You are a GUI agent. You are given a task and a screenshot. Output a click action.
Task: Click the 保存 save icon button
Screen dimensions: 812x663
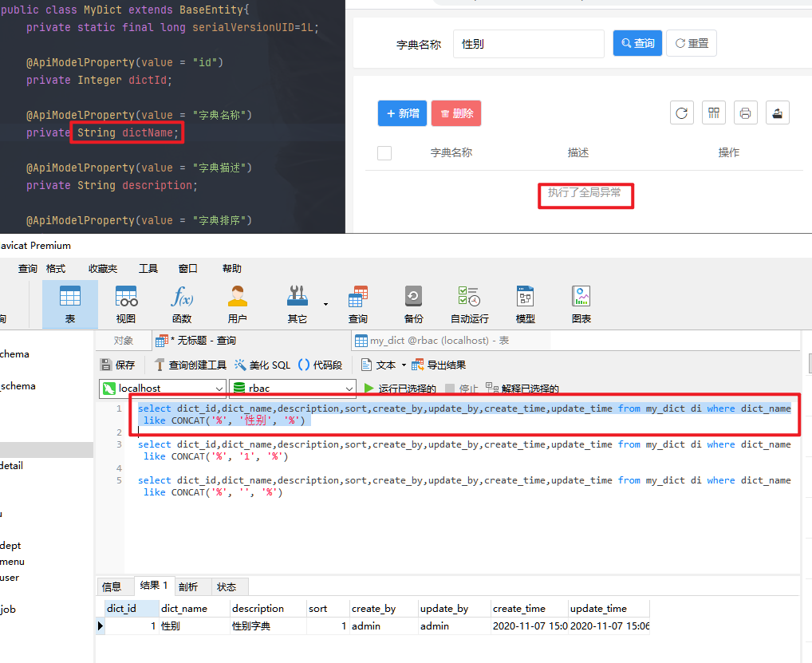coord(117,365)
